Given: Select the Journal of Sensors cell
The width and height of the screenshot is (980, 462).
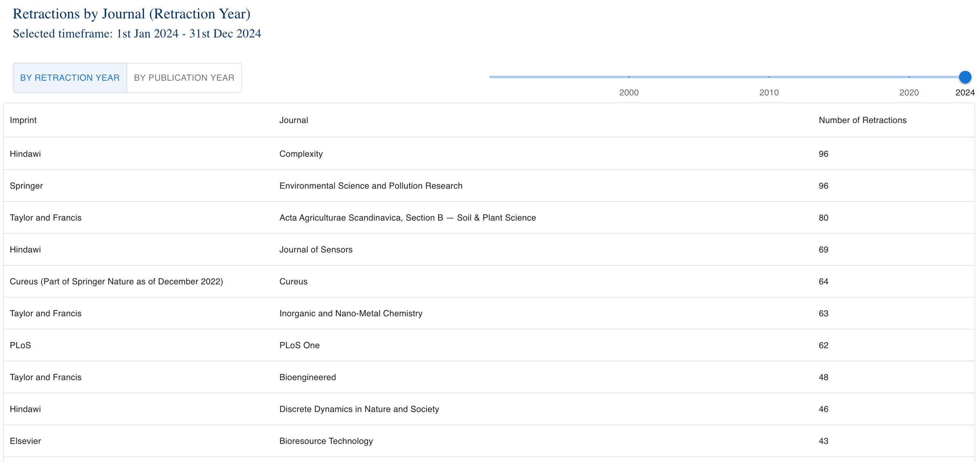Looking at the screenshot, I should (x=316, y=249).
